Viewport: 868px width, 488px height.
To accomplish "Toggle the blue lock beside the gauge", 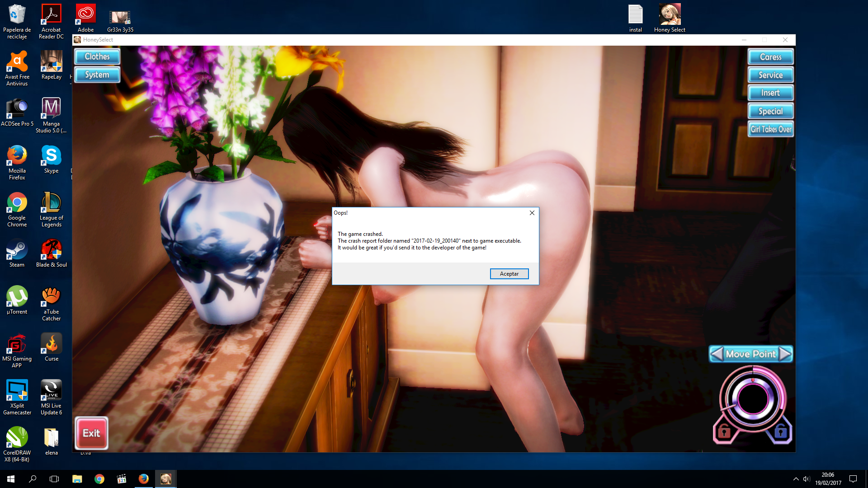I will coord(781,432).
